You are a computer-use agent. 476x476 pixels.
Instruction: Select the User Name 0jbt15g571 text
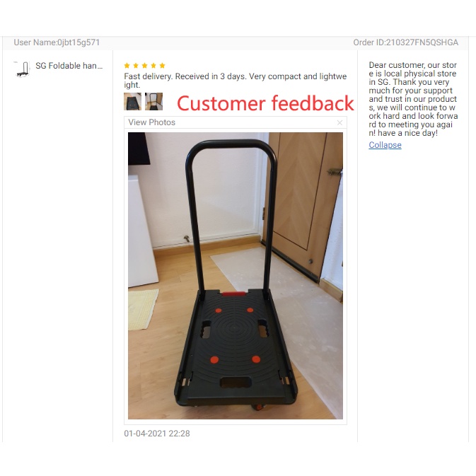point(57,42)
